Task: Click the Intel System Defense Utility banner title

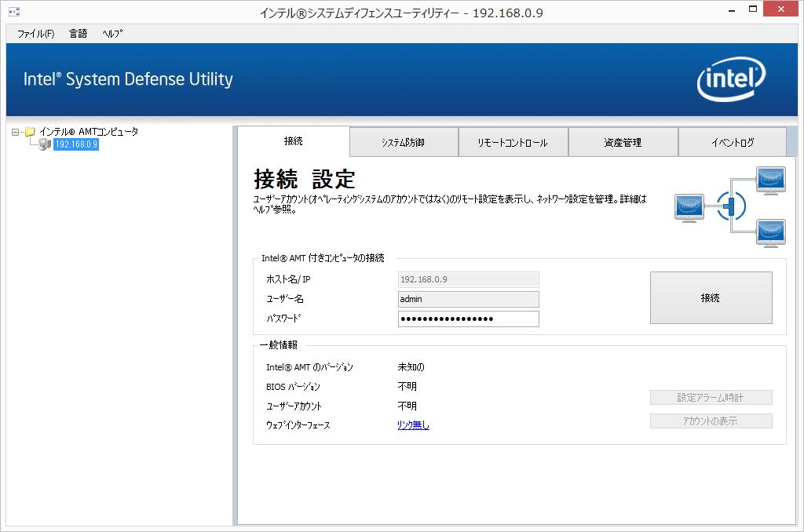Action: (128, 79)
